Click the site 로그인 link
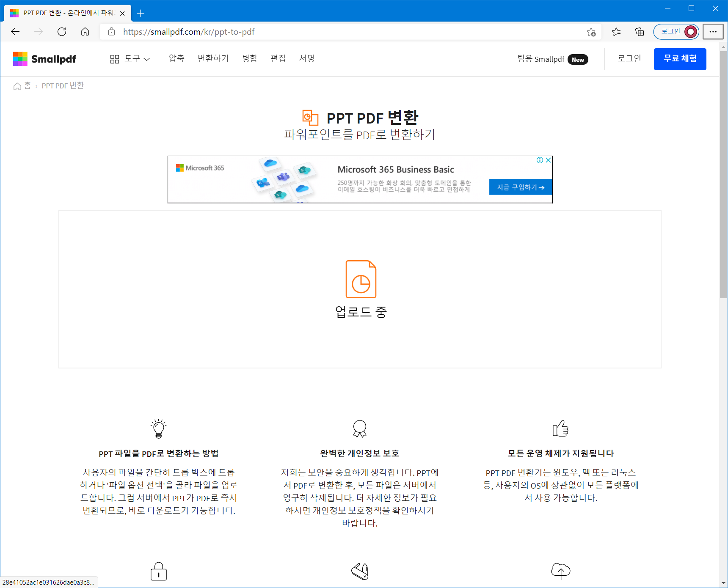This screenshot has height=588, width=728. [x=629, y=58]
